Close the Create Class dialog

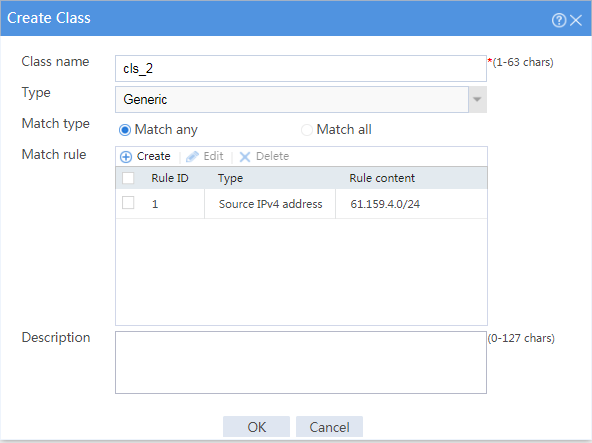[576, 20]
